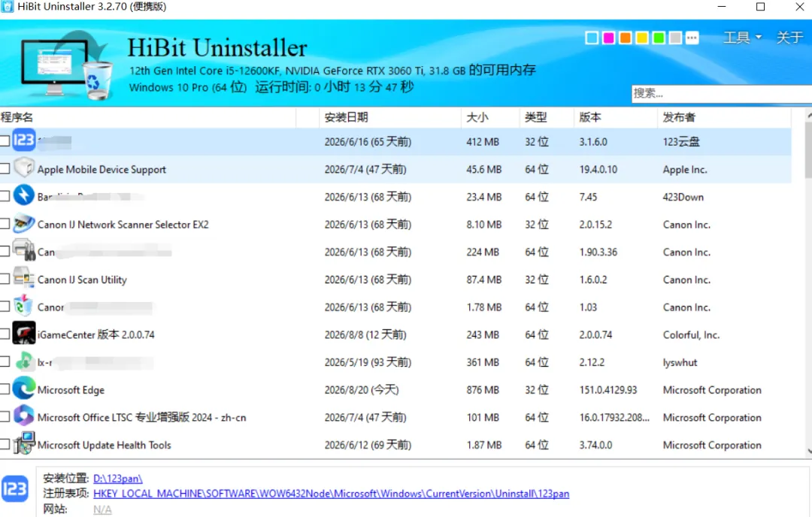Click the green music icon by lyswhut

point(24,361)
